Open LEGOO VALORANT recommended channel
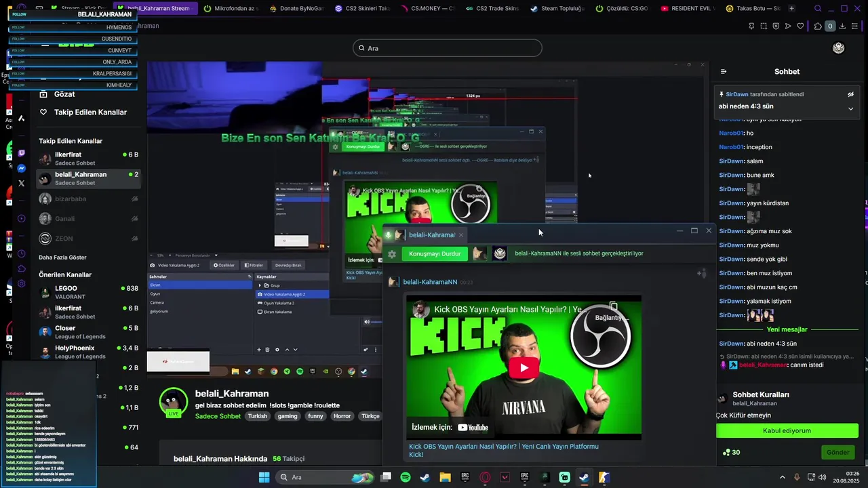The height and width of the screenshot is (488, 868). click(88, 292)
